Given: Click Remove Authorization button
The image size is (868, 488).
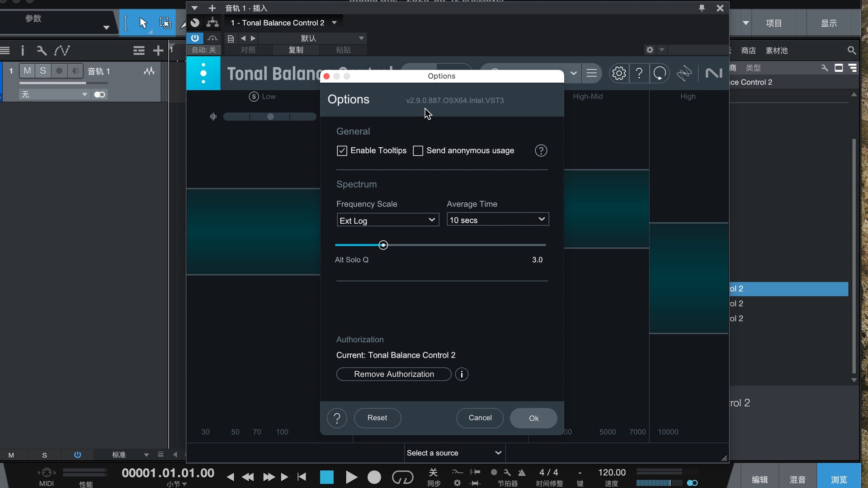Looking at the screenshot, I should click(394, 374).
